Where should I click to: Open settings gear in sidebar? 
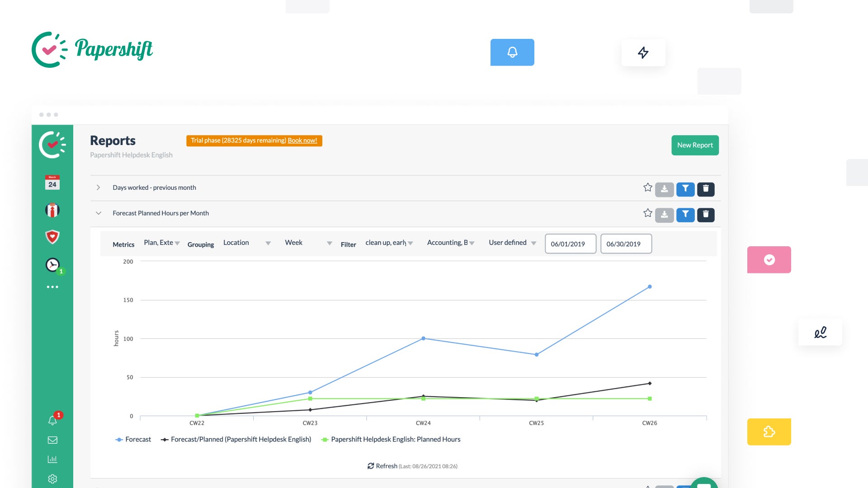pyautogui.click(x=52, y=479)
